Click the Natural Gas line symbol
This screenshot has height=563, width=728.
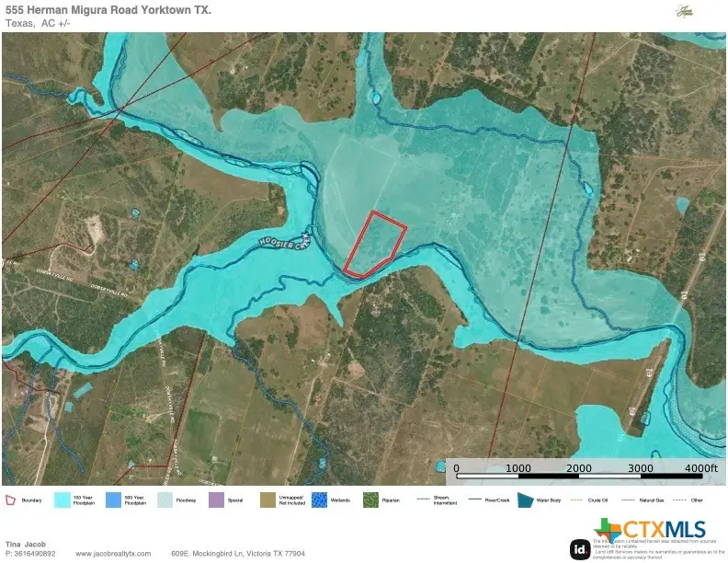(x=628, y=500)
